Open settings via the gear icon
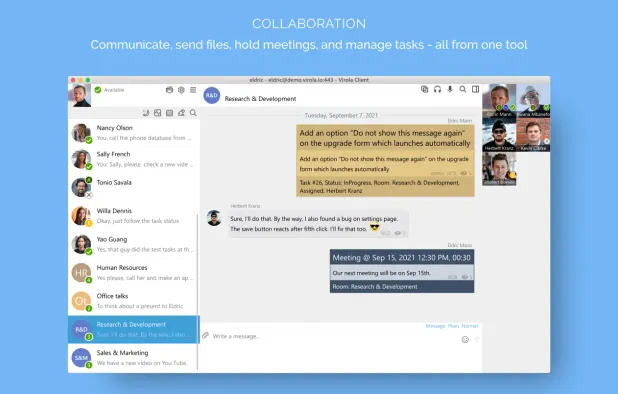The width and height of the screenshot is (618, 394). tap(181, 90)
